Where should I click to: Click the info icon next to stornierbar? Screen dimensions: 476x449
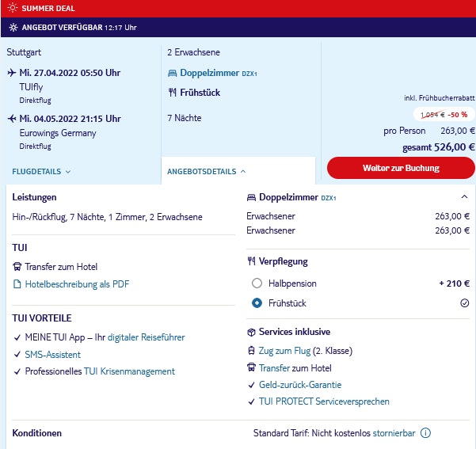pyautogui.click(x=425, y=433)
